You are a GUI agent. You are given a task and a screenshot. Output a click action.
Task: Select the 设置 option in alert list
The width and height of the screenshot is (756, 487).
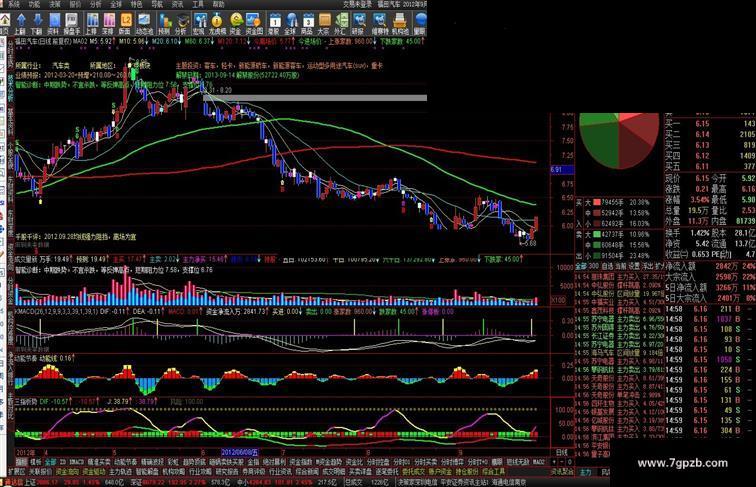click(x=633, y=266)
